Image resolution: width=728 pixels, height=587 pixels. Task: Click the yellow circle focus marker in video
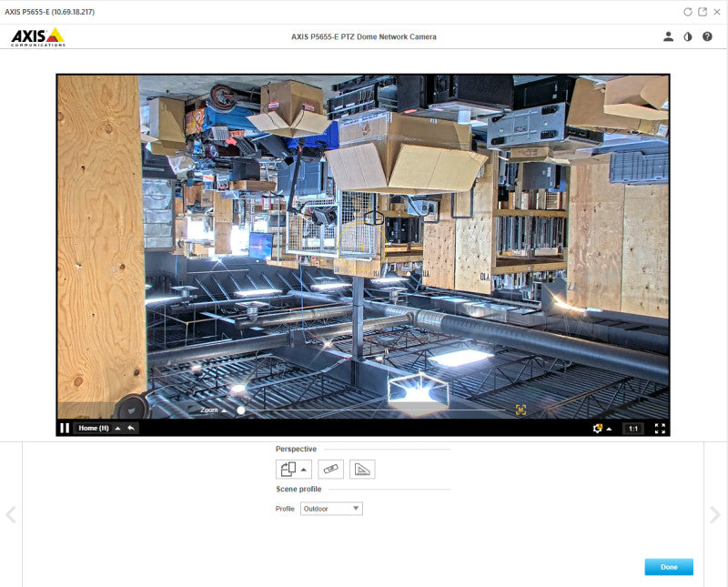pos(361,245)
